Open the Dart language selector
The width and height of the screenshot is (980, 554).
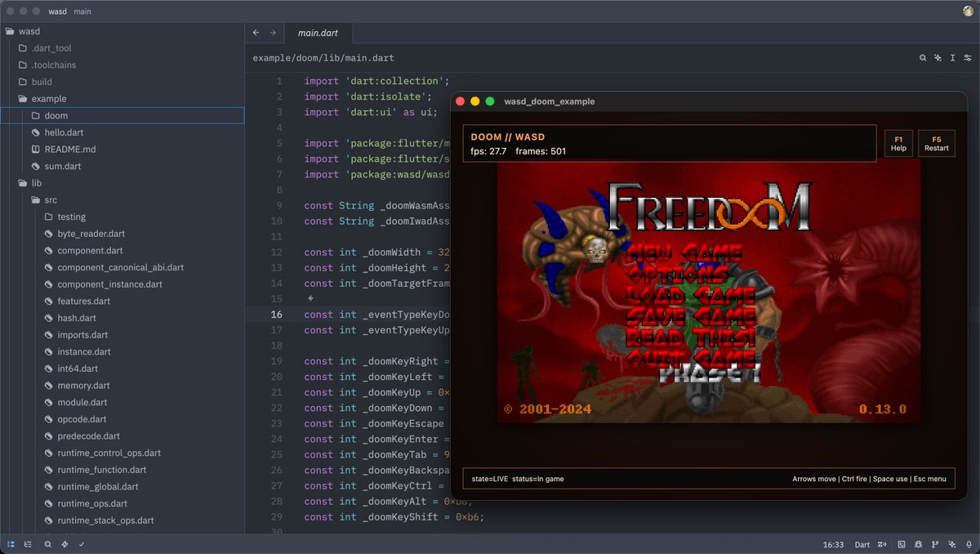point(862,544)
